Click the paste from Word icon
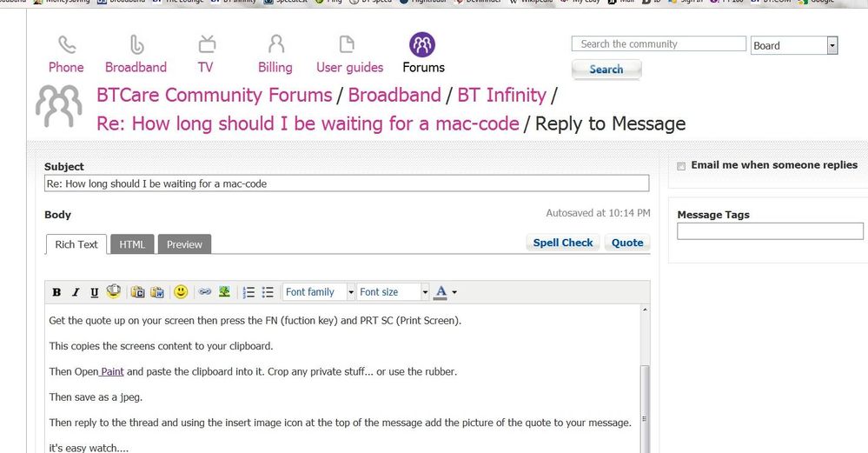The width and height of the screenshot is (868, 453). pyautogui.click(x=157, y=292)
